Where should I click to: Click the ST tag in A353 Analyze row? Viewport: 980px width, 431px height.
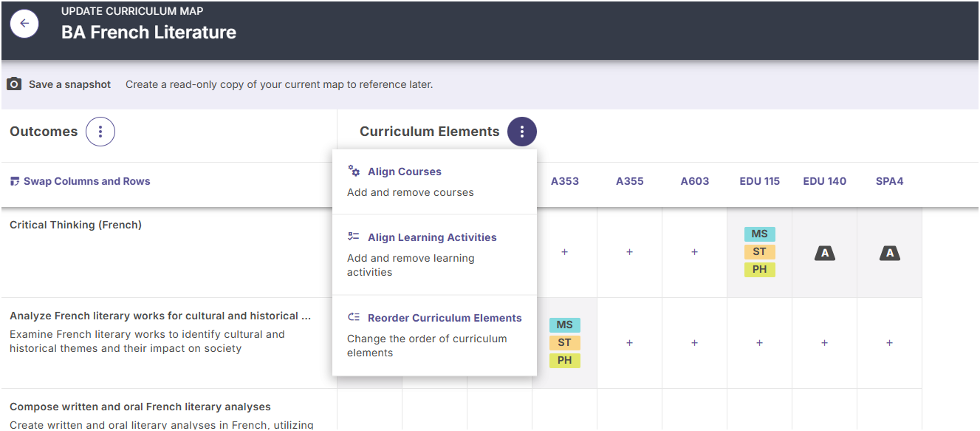[x=565, y=342]
